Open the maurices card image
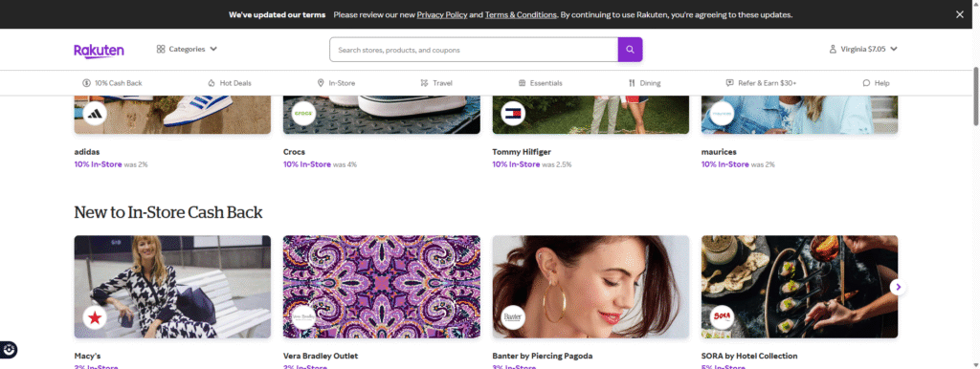Screen dimensions: 980x369 tap(799, 115)
